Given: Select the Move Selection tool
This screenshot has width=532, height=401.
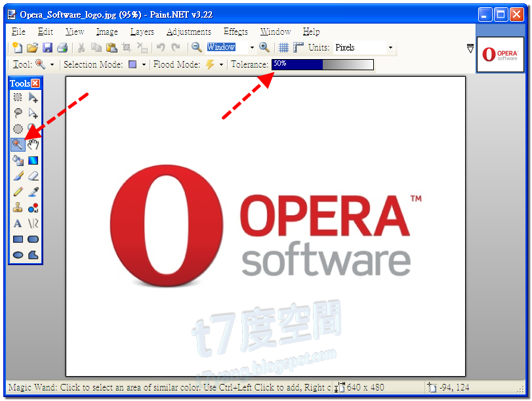Looking at the screenshot, I should point(33,113).
